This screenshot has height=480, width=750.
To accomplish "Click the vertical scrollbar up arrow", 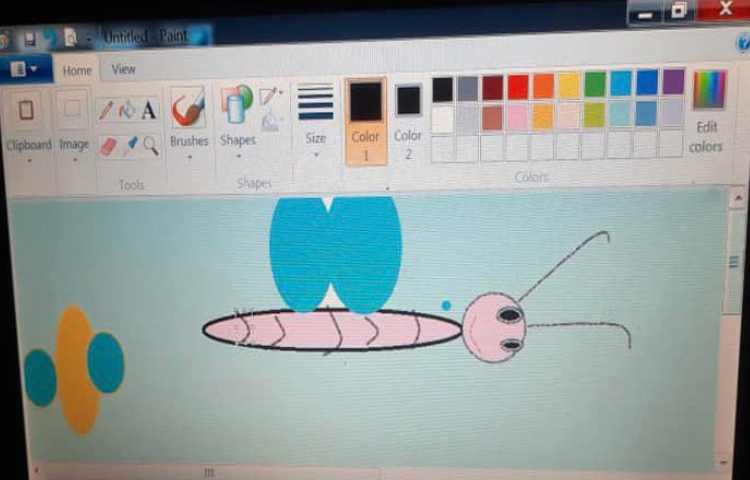I will point(737,197).
